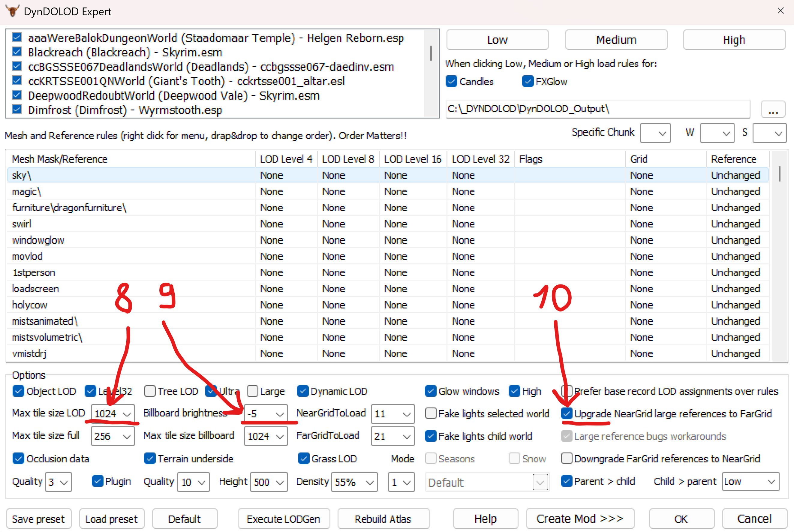794x532 pixels.
Task: Open the Grass LOD Density dropdown
Action: 369,482
